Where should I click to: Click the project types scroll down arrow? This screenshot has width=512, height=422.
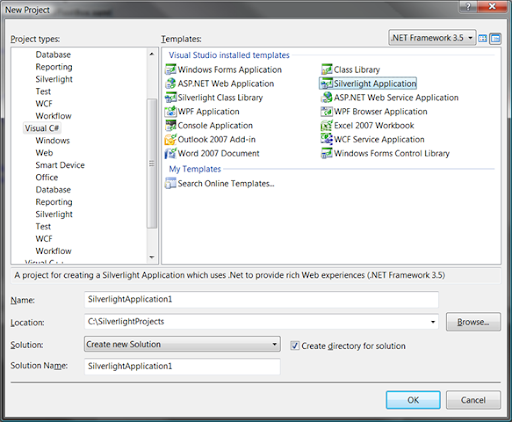click(x=152, y=257)
